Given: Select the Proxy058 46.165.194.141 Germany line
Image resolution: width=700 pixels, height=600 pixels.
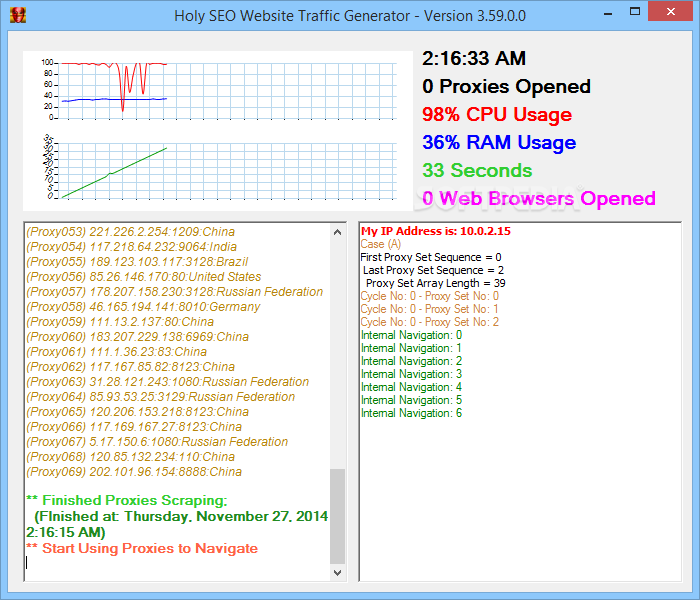Looking at the screenshot, I should pos(143,307).
